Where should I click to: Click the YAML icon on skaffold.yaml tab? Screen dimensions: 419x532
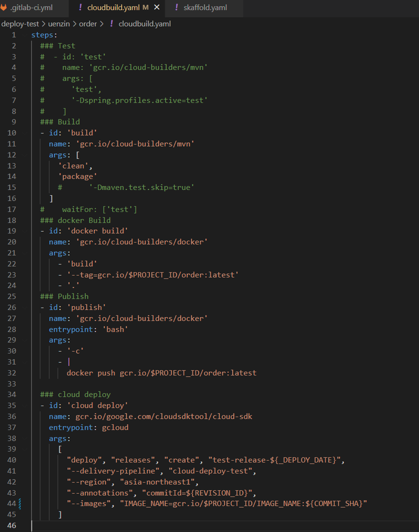176,7
